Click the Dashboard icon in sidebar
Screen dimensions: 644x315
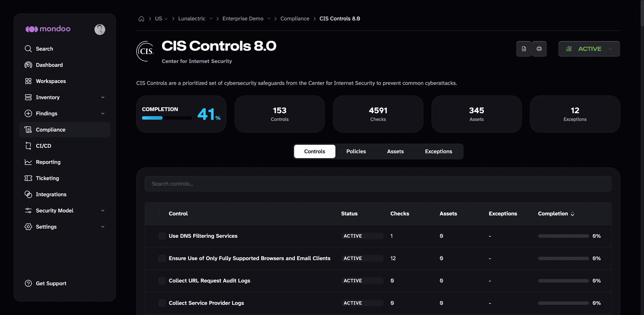point(28,65)
